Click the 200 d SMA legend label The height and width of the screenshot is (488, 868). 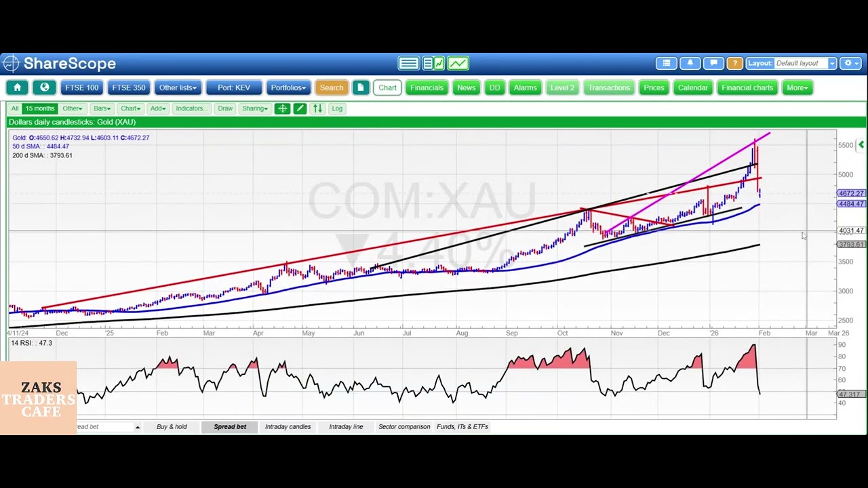pos(42,155)
